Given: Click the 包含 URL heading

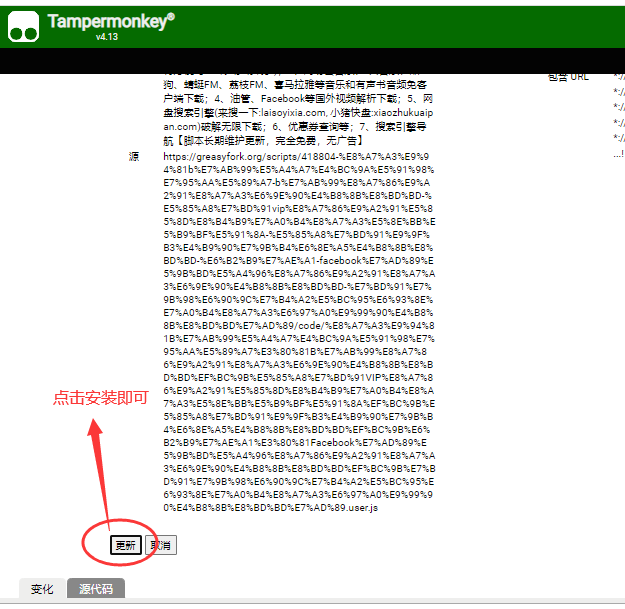Looking at the screenshot, I should click(568, 77).
